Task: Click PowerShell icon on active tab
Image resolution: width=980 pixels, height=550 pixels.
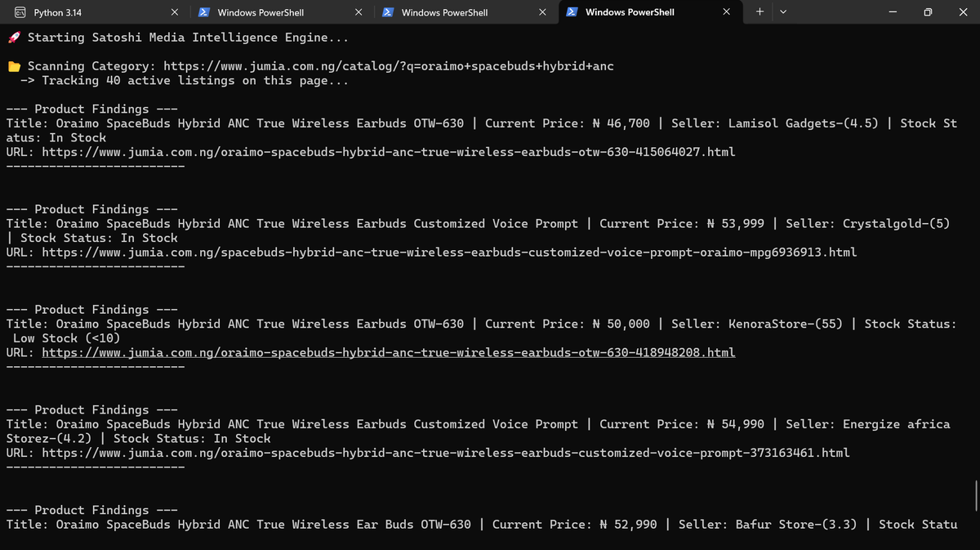Action: pyautogui.click(x=573, y=12)
